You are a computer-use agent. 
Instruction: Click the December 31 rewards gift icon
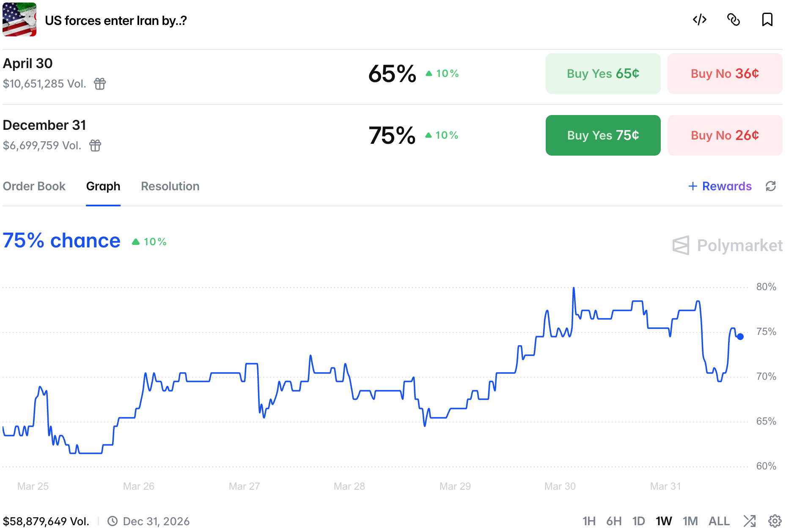pyautogui.click(x=95, y=145)
